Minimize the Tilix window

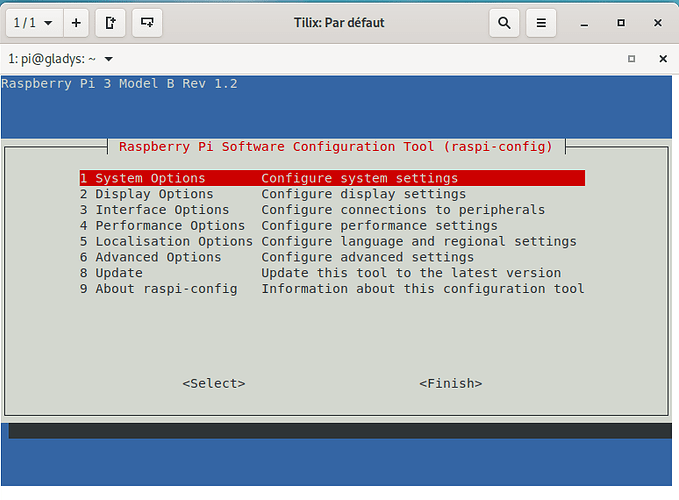584,23
